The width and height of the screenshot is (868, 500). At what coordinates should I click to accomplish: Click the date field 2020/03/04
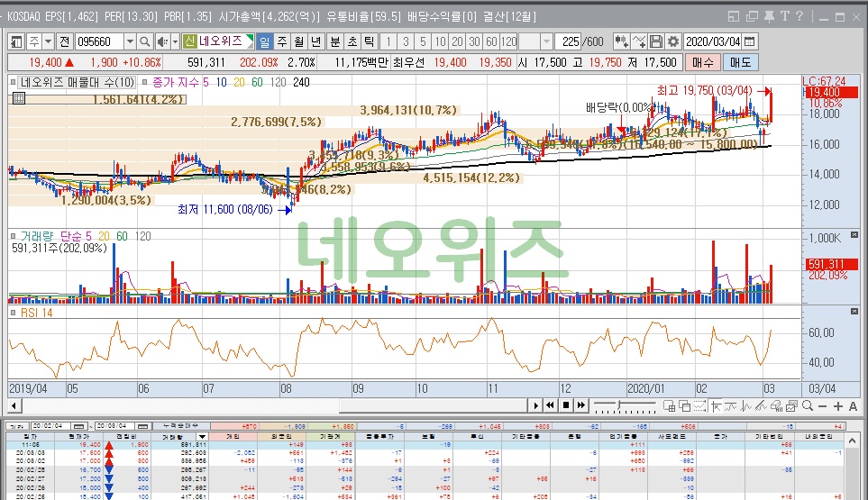click(x=713, y=41)
